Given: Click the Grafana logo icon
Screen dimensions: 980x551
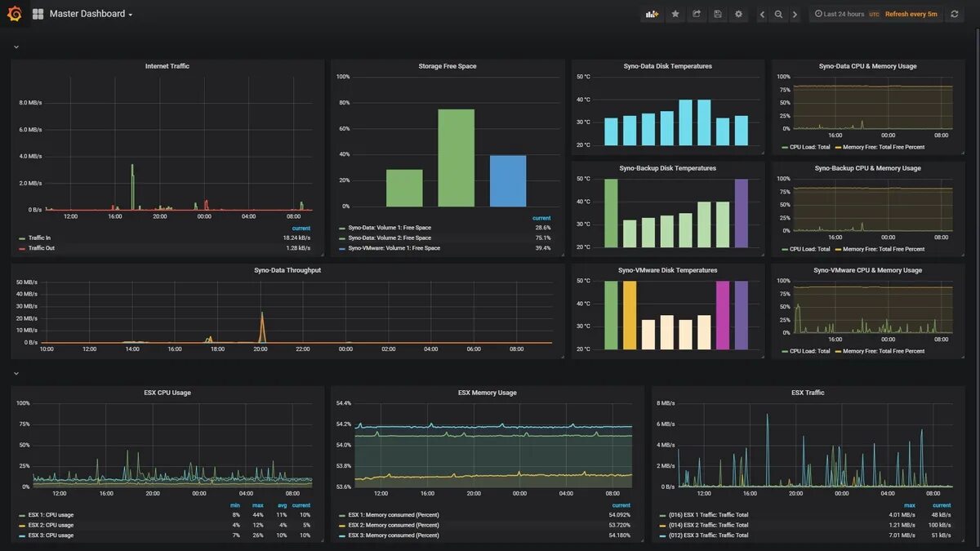Looking at the screenshot, I should tap(14, 14).
